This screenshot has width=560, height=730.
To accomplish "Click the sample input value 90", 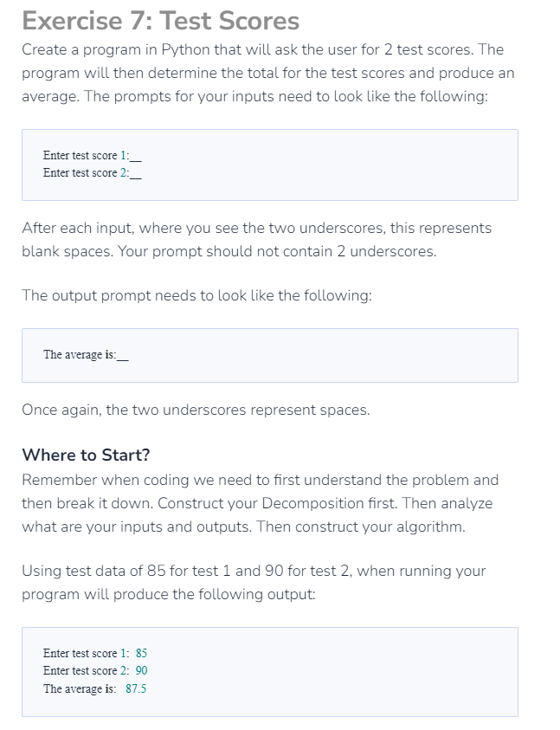I will point(141,670).
